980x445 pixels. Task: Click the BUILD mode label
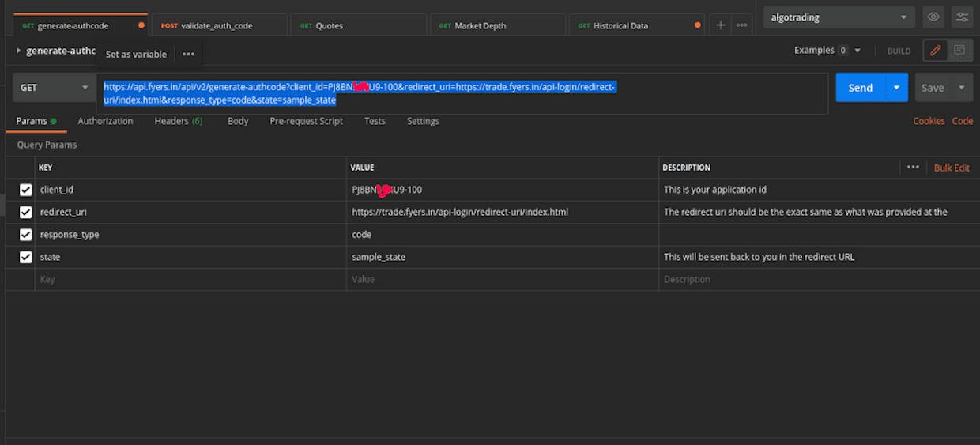(x=899, y=51)
